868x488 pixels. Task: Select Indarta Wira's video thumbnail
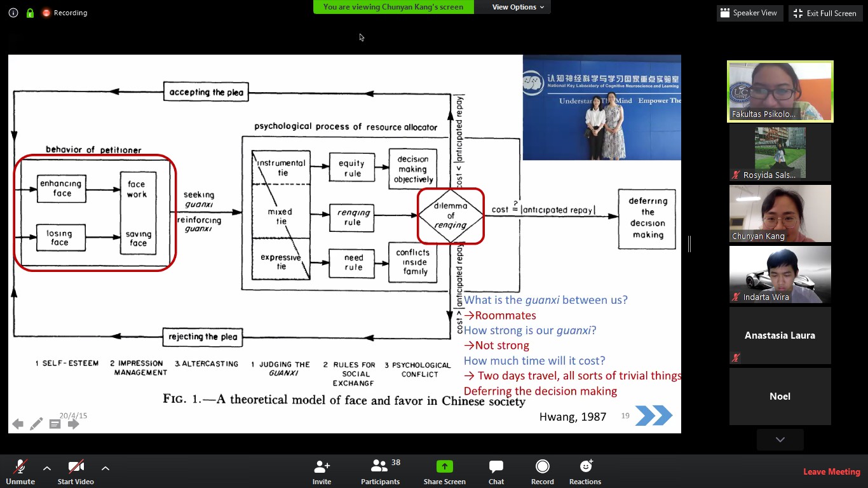click(780, 274)
